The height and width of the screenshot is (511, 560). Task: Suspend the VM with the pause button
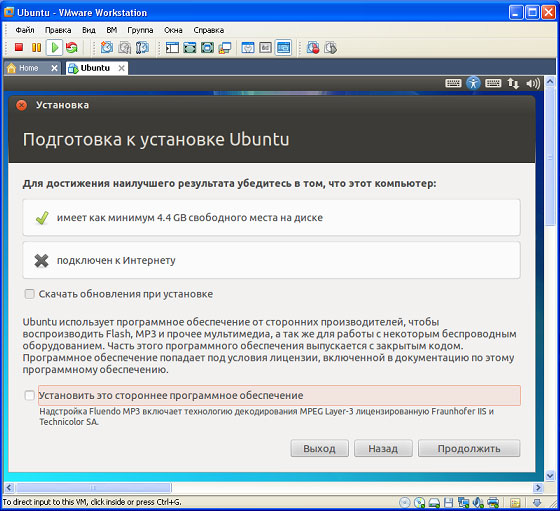click(x=36, y=47)
